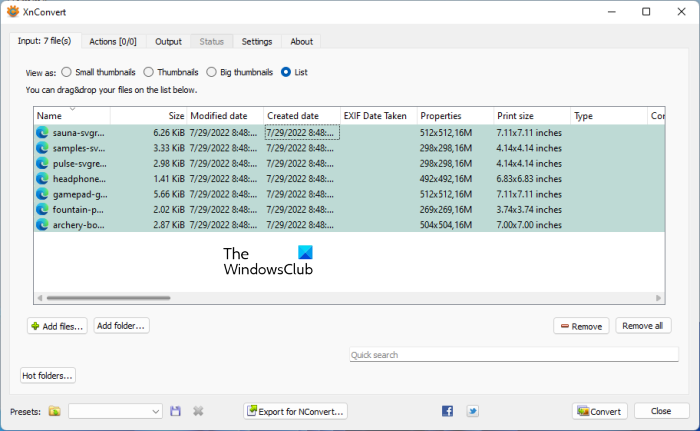Click the Add folder... button

(x=121, y=326)
